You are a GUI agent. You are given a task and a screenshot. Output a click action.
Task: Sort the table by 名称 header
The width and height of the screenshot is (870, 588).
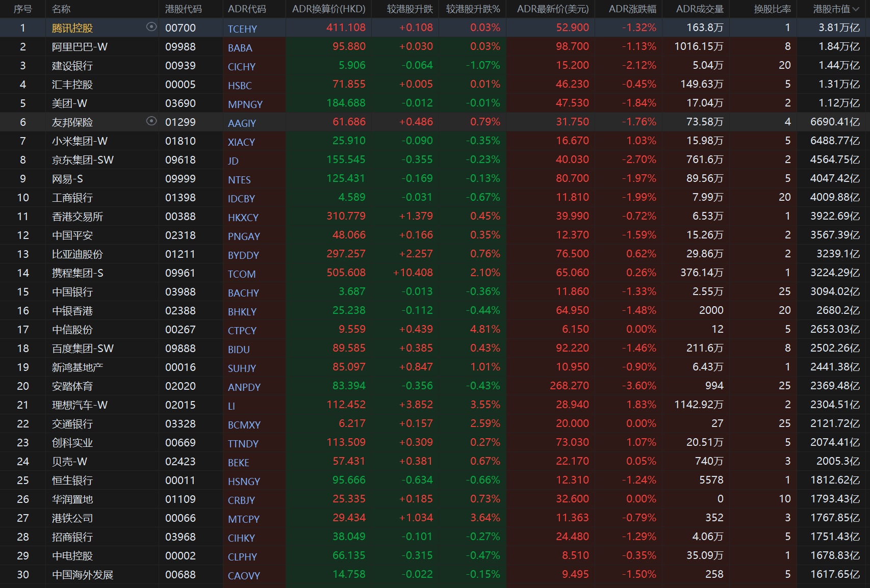(x=61, y=9)
